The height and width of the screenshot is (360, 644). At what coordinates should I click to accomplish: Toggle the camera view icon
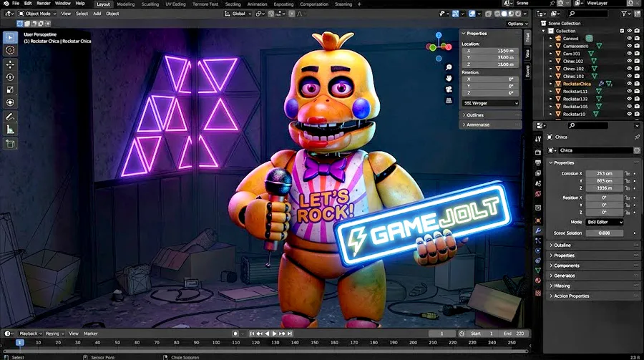click(x=449, y=89)
